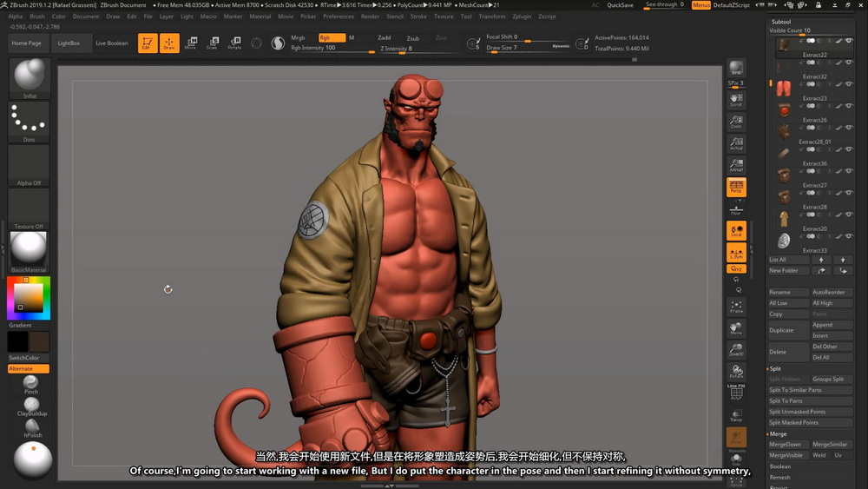This screenshot has height=489, width=868.
Task: Toggle Local symmetry transformations
Action: (x=736, y=230)
